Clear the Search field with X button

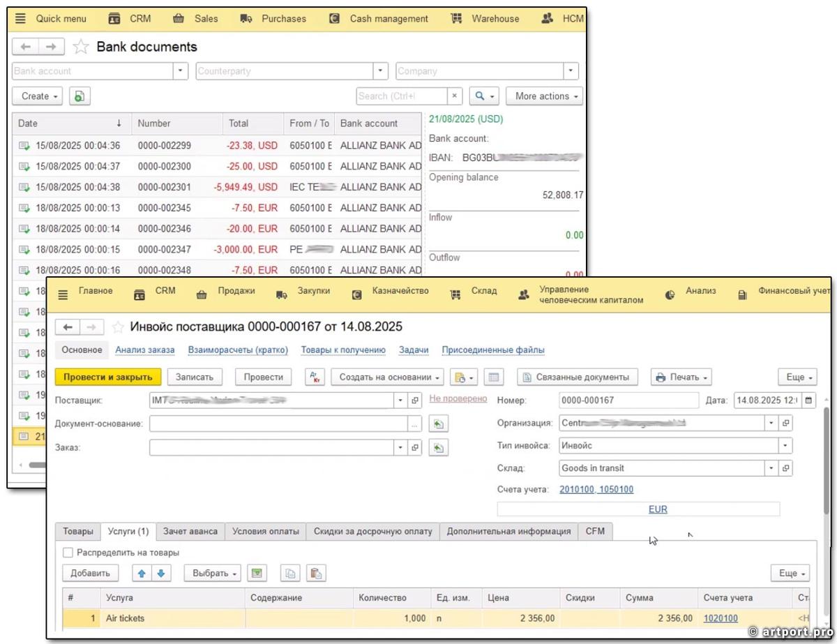455,96
